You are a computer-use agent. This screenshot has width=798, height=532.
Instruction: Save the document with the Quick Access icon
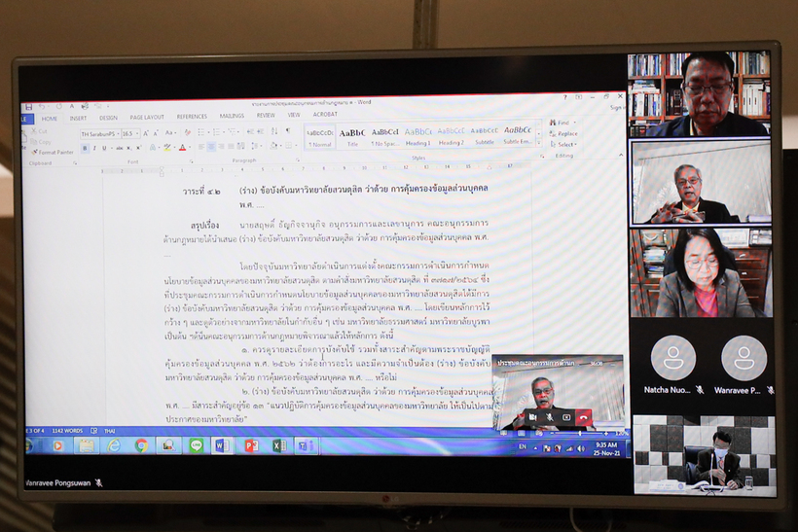coord(28,106)
